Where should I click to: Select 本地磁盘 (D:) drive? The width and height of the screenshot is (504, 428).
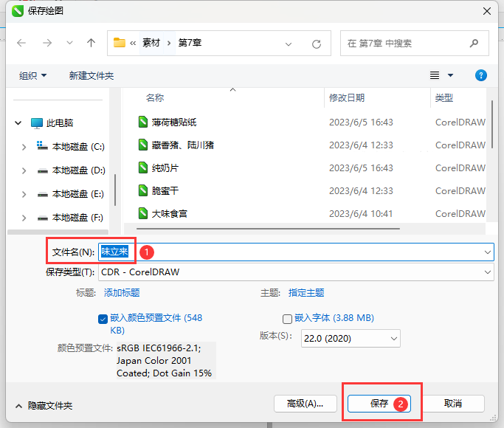point(78,170)
